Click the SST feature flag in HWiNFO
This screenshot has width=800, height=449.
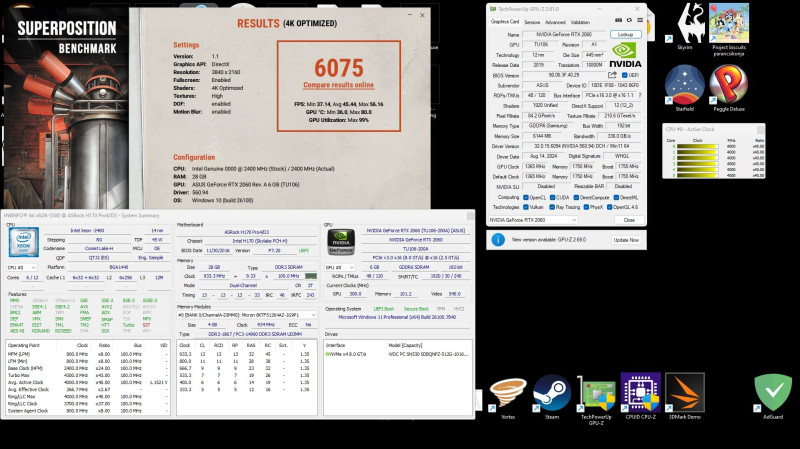[x=146, y=325]
